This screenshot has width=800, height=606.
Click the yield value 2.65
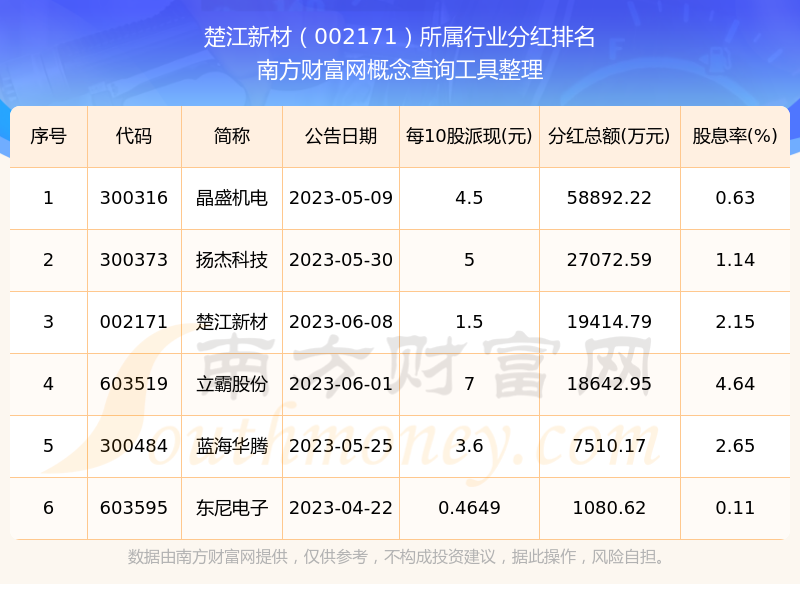735,446
